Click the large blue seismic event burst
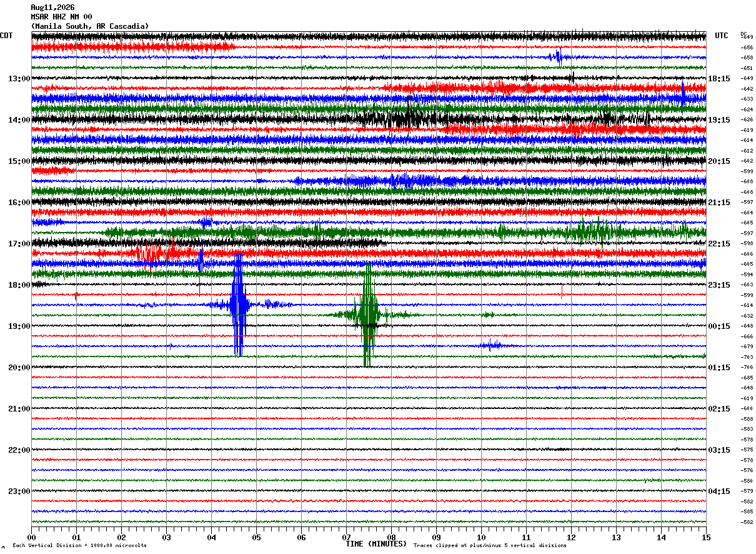This screenshot has width=756, height=554. click(239, 305)
